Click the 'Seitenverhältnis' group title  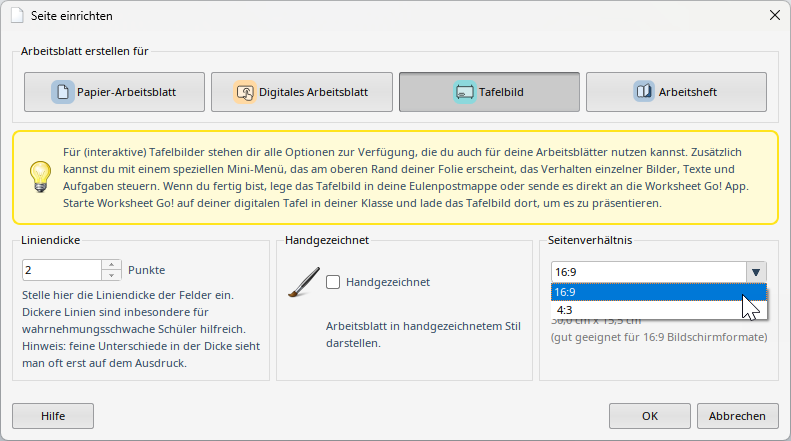[x=590, y=240]
